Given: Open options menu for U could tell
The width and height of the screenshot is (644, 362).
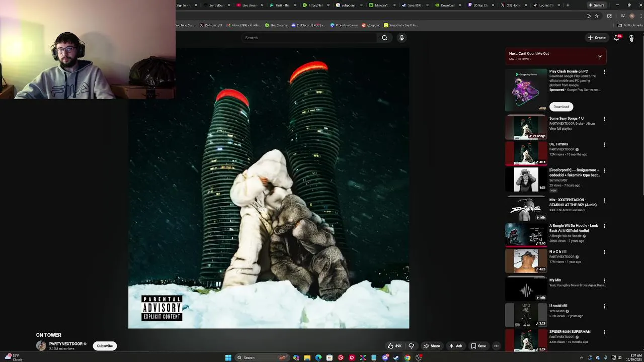Looking at the screenshot, I should coord(604,306).
